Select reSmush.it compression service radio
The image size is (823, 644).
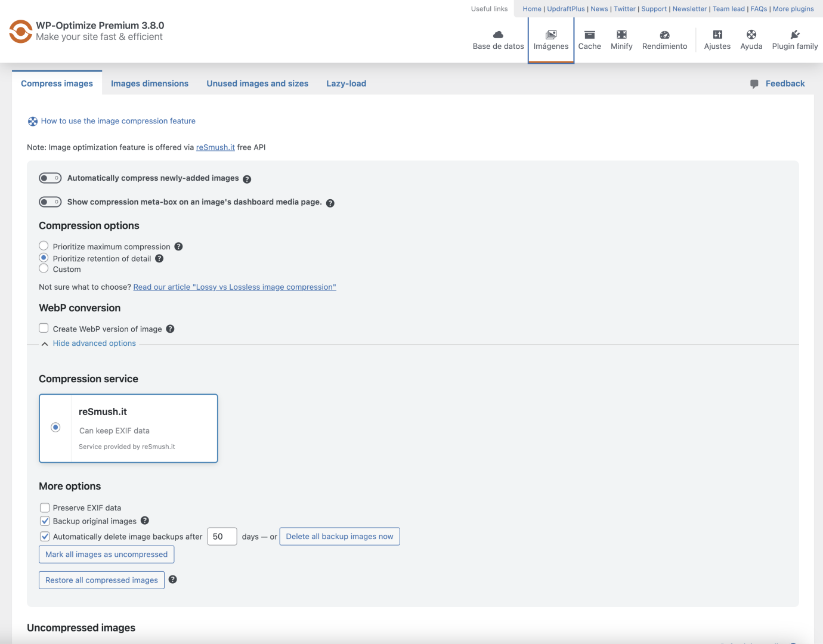pos(55,427)
